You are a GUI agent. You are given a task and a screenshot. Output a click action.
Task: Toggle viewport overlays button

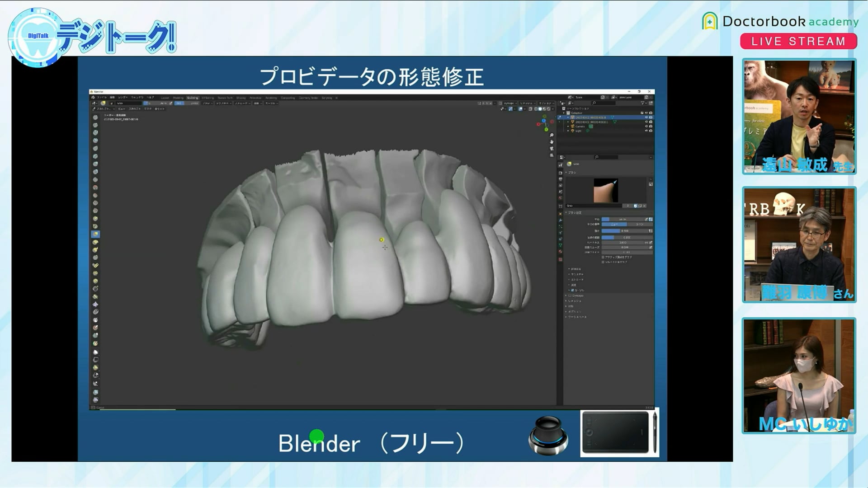tap(520, 109)
